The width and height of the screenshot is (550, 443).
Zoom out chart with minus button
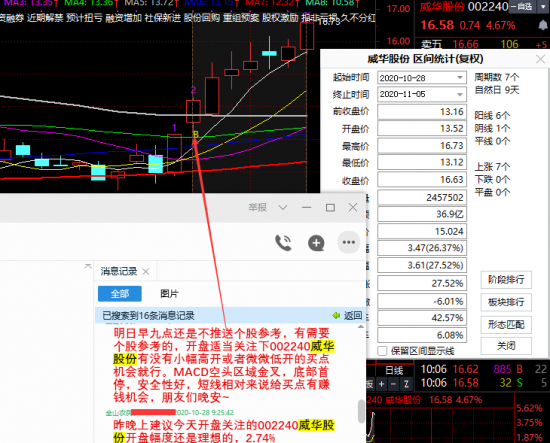click(x=394, y=384)
